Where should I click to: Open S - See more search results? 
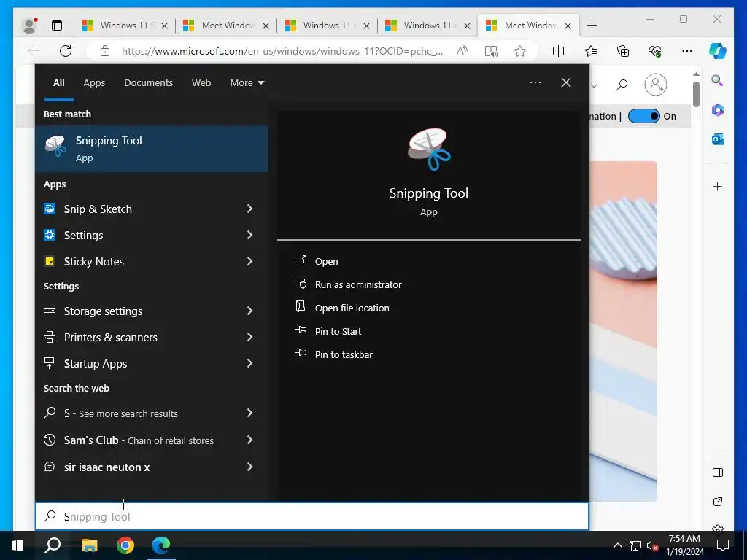152,413
